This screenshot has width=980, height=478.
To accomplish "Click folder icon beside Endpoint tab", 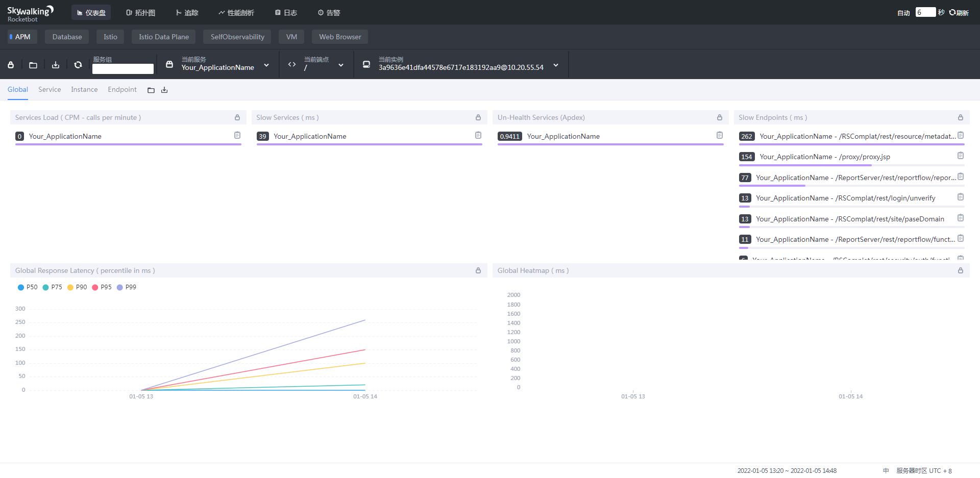I will click(151, 90).
